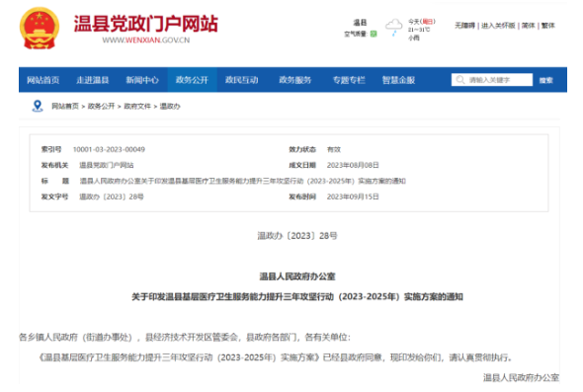Click the magnifier icon in search box
The image size is (583, 392).
pos(460,80)
